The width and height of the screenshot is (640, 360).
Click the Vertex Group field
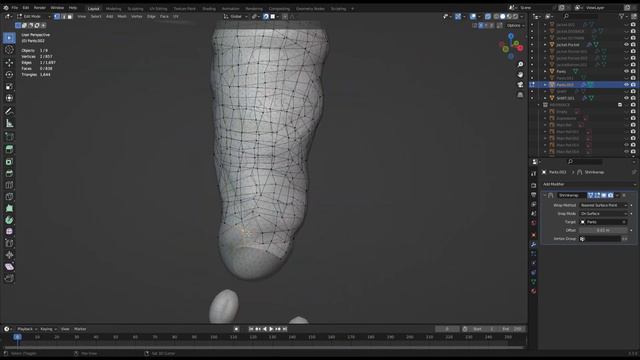pyautogui.click(x=600, y=239)
